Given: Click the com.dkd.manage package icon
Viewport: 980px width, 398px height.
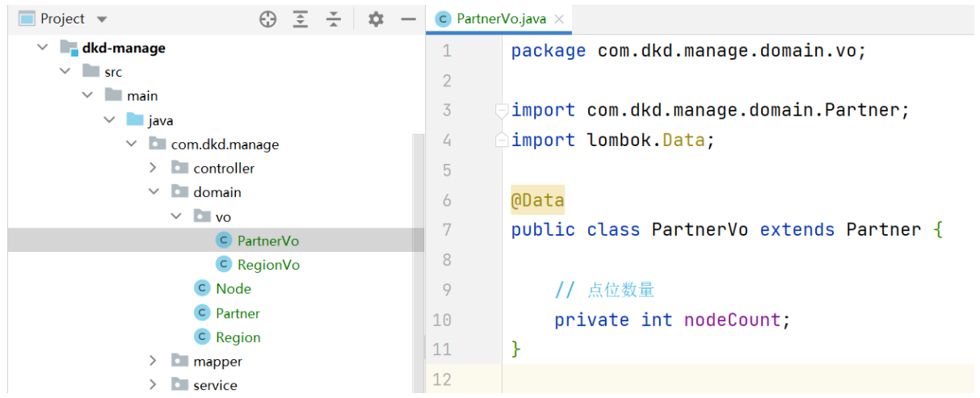Looking at the screenshot, I should [158, 145].
